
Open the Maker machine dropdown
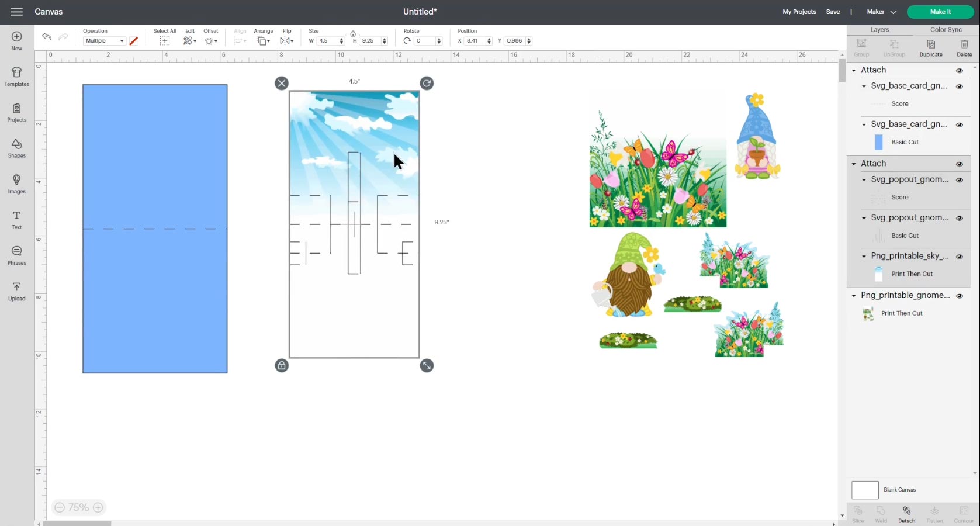click(x=881, y=11)
